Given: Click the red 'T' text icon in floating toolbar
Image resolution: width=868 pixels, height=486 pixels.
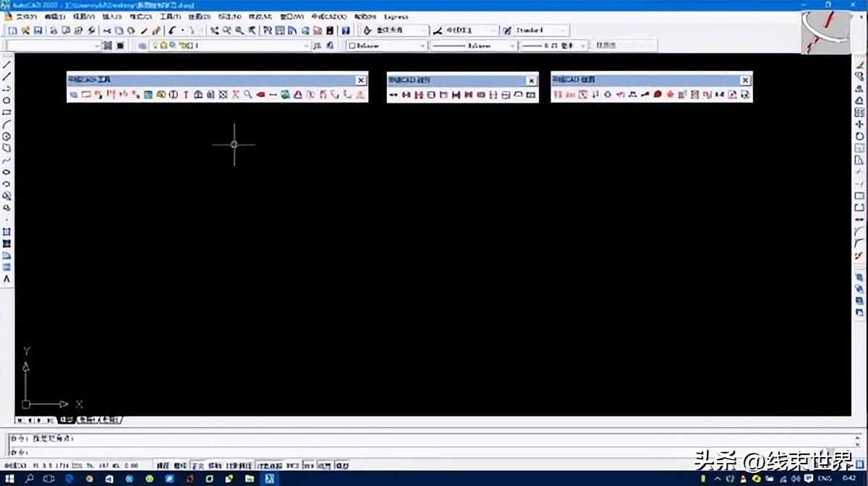Looking at the screenshot, I should [186, 95].
